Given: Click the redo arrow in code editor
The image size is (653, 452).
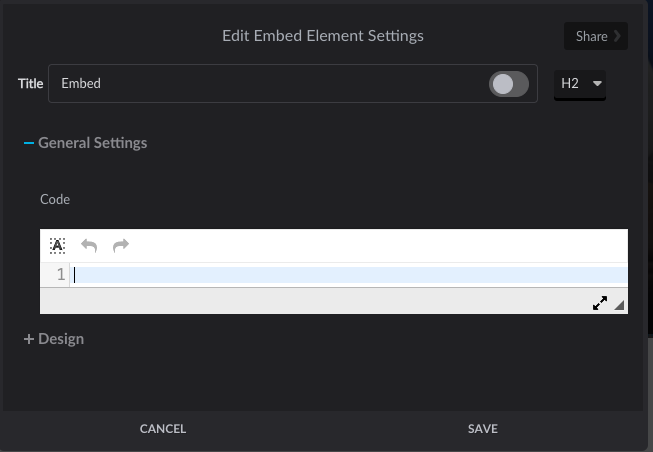Looking at the screenshot, I should click(121, 246).
